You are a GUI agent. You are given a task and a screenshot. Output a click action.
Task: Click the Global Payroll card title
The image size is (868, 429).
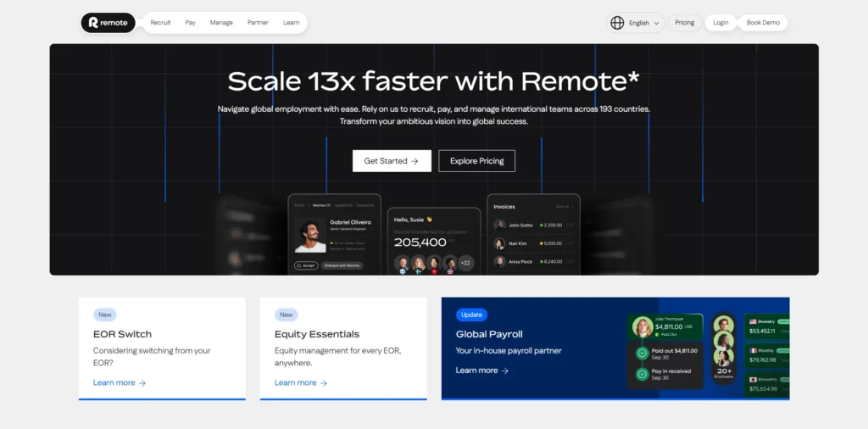(489, 334)
